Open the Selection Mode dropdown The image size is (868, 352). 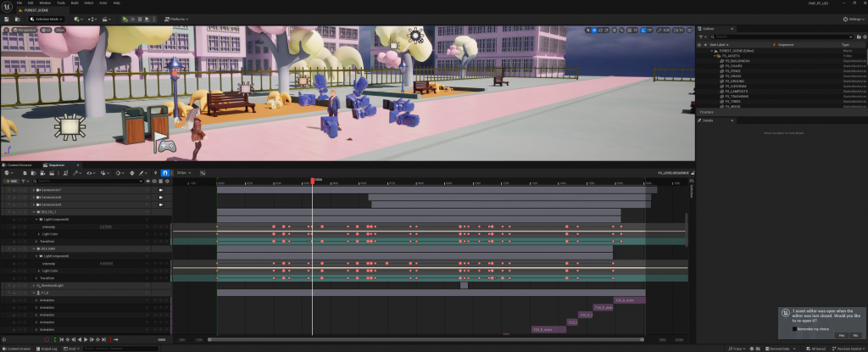pyautogui.click(x=47, y=18)
